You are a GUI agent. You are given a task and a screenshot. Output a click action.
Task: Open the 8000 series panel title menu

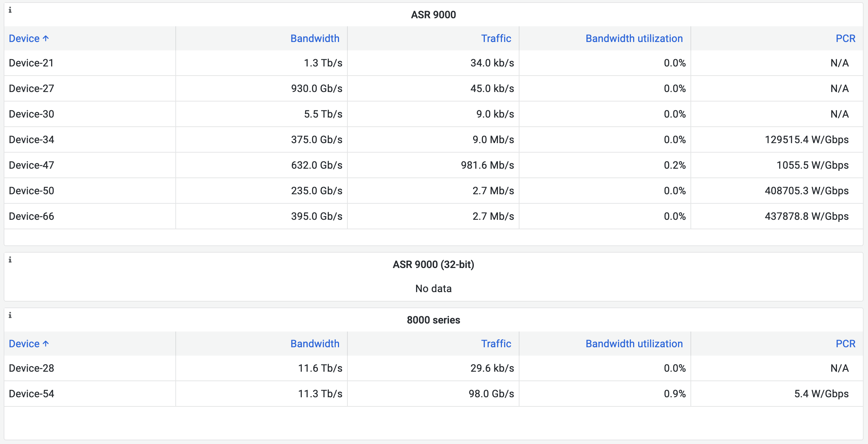pos(433,320)
